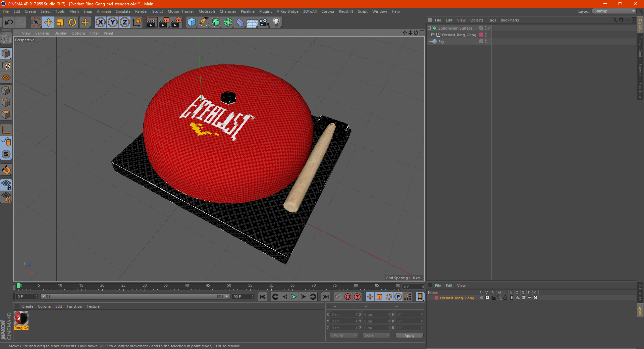Click the preview range slider bar
This screenshot has width=644, height=349.
[x=136, y=296]
